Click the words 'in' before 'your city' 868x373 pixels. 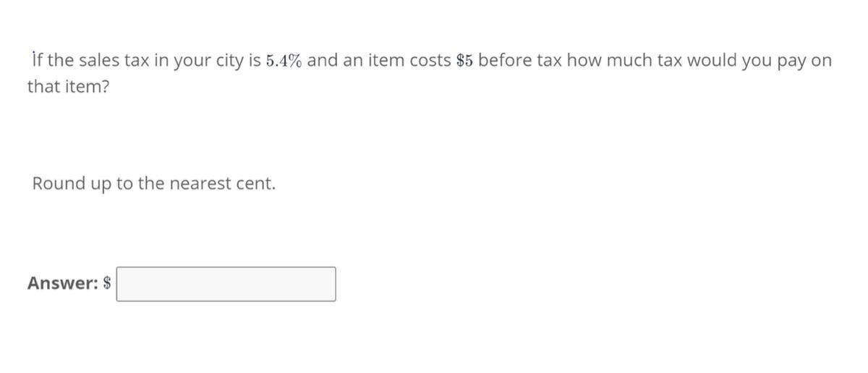161,61
